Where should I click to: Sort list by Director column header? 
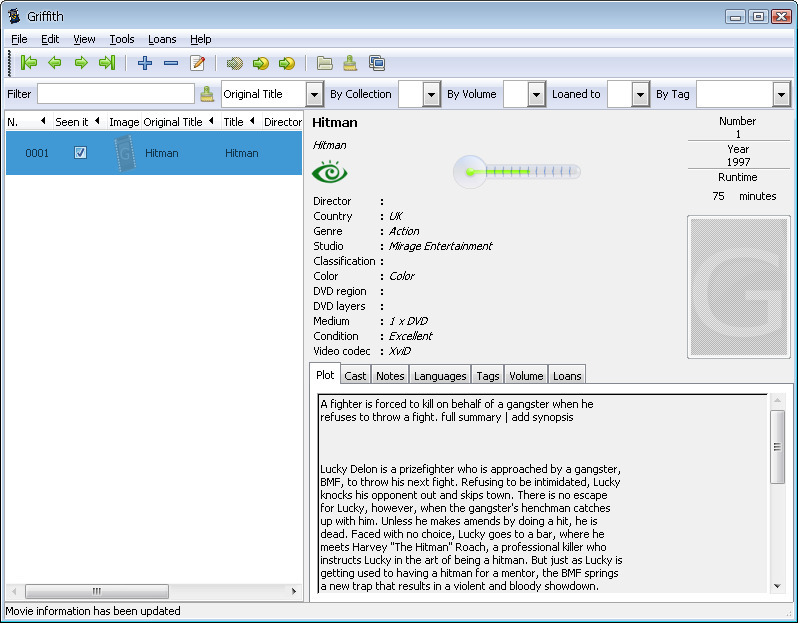pos(282,122)
